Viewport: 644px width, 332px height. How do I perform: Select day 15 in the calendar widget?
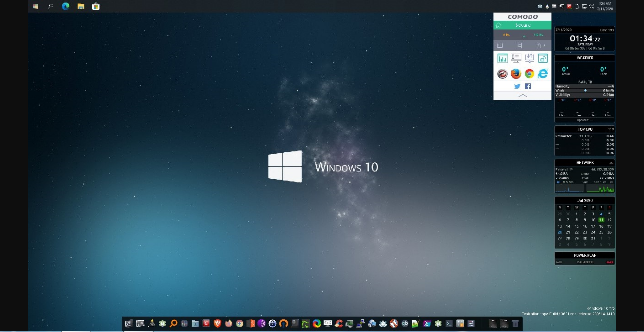[x=577, y=226]
